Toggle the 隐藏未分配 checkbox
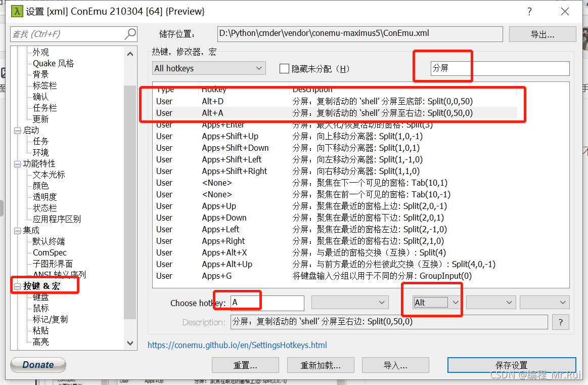Image resolution: width=588 pixels, height=385 pixels. click(x=284, y=69)
